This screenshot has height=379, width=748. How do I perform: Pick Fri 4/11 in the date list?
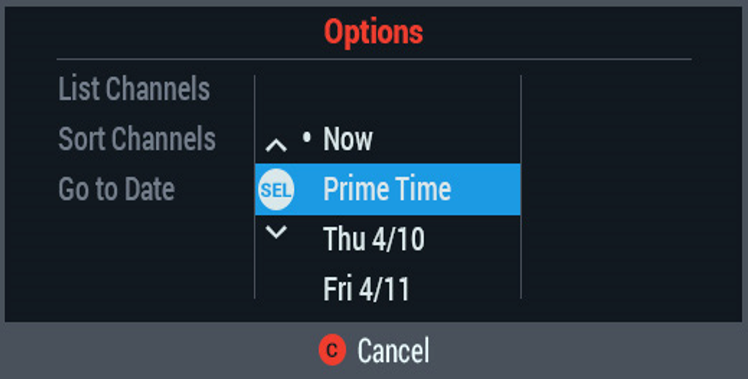click(x=366, y=289)
